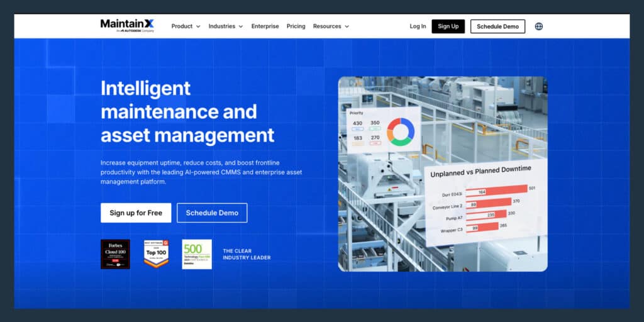Click the Pump A7 label
Viewport: 644px width, 322px height.
pyautogui.click(x=453, y=218)
